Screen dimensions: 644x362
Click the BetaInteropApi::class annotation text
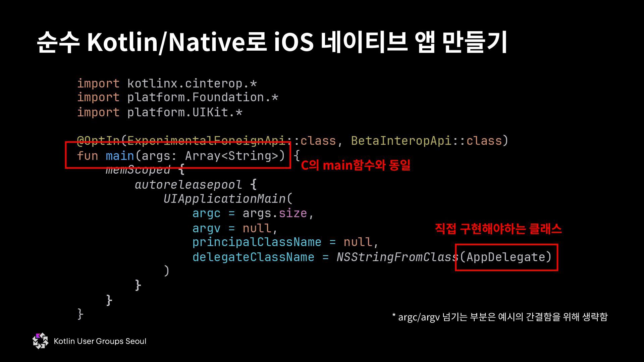point(426,141)
